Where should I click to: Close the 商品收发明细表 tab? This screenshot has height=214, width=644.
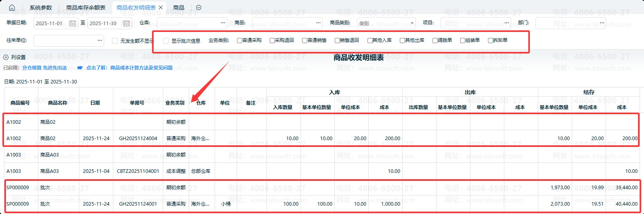coord(161,8)
